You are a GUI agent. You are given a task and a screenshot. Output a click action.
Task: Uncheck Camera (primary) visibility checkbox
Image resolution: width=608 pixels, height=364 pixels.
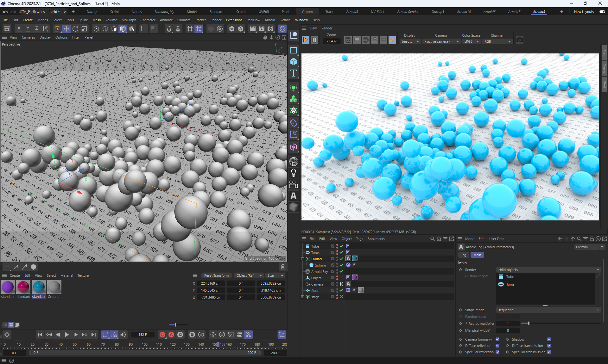pos(497,339)
